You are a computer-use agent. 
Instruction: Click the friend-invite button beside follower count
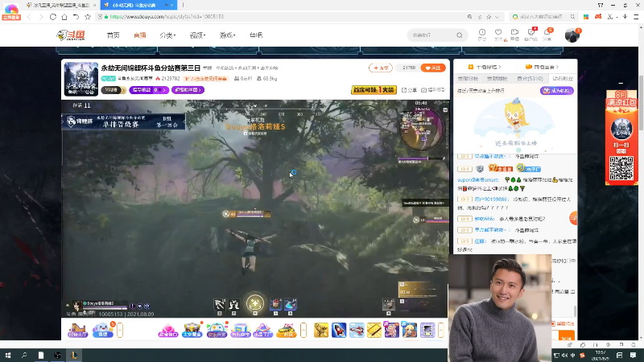[x=380, y=68]
